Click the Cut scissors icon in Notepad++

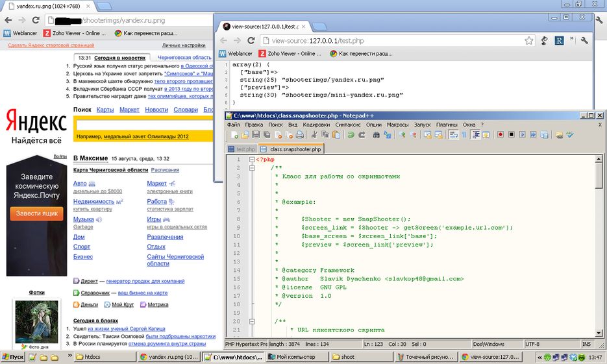pos(314,135)
